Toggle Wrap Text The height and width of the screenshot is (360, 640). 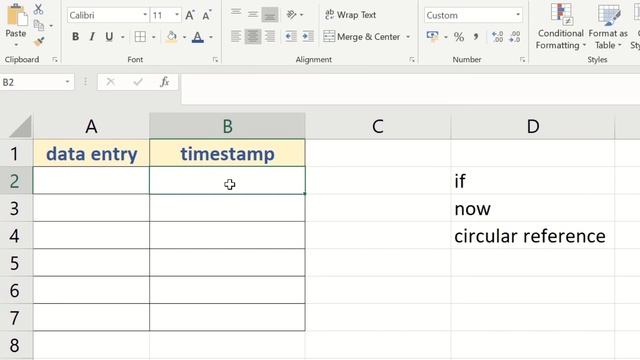click(350, 15)
